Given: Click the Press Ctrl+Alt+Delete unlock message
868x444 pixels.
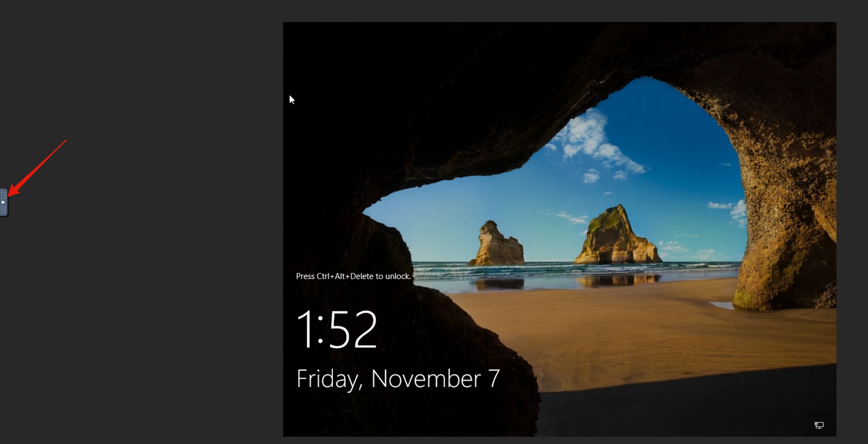Looking at the screenshot, I should tap(353, 276).
